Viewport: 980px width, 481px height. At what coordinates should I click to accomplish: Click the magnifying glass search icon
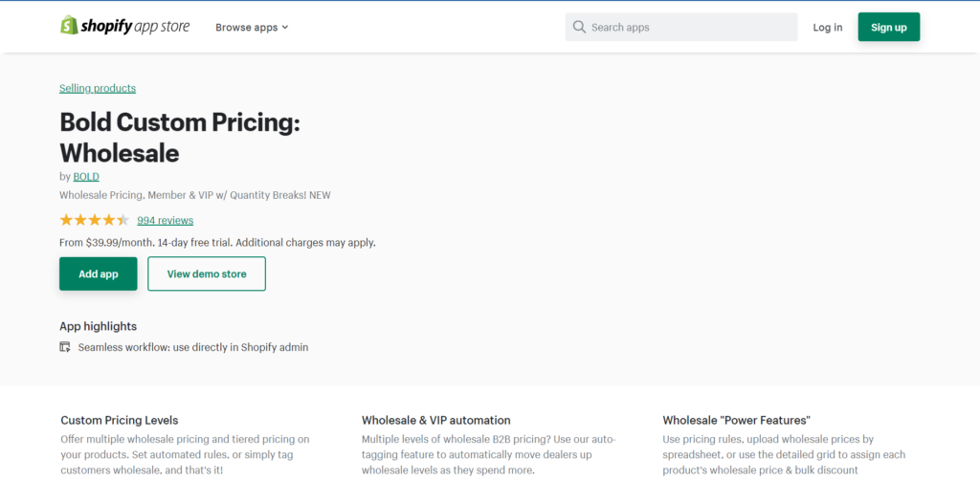[579, 27]
